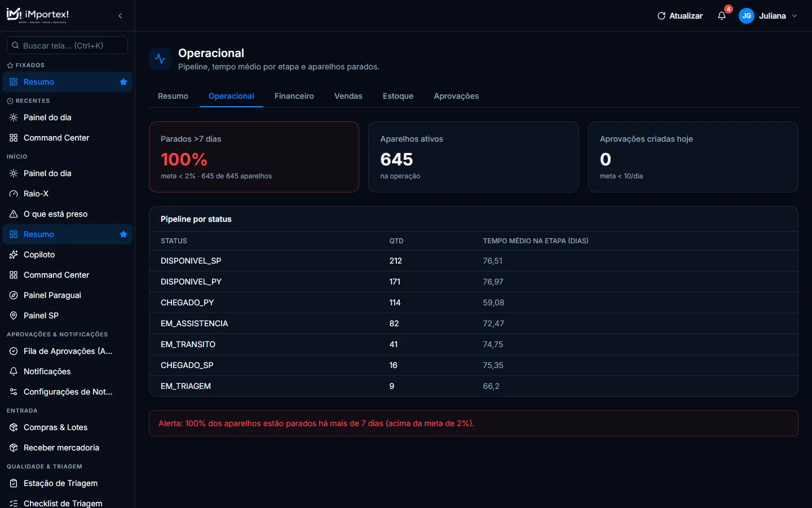Viewport: 812px width, 508px height.
Task: Open the Compras & Lotes box icon
Action: [14, 427]
